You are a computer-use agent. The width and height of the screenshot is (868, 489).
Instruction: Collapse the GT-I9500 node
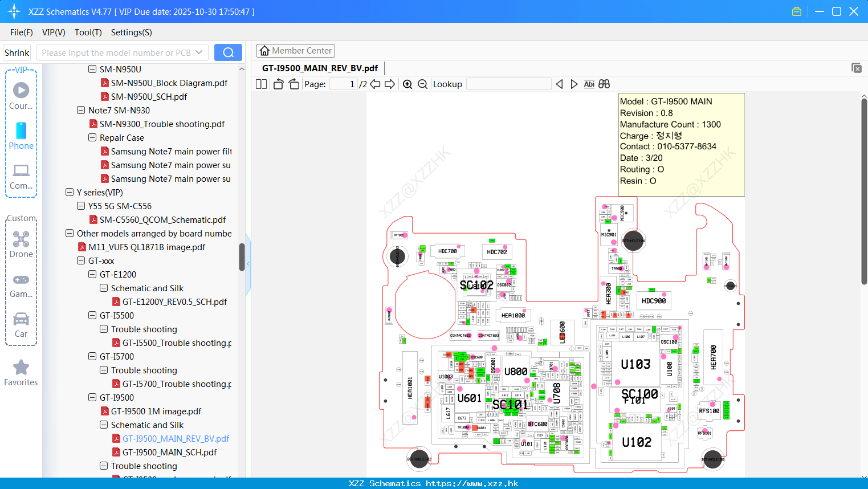pyautogui.click(x=92, y=397)
